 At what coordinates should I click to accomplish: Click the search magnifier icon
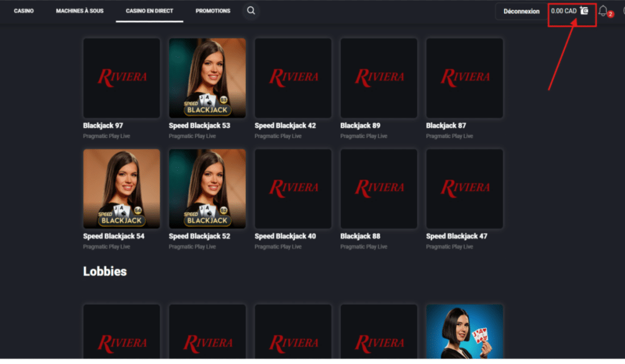coord(251,11)
